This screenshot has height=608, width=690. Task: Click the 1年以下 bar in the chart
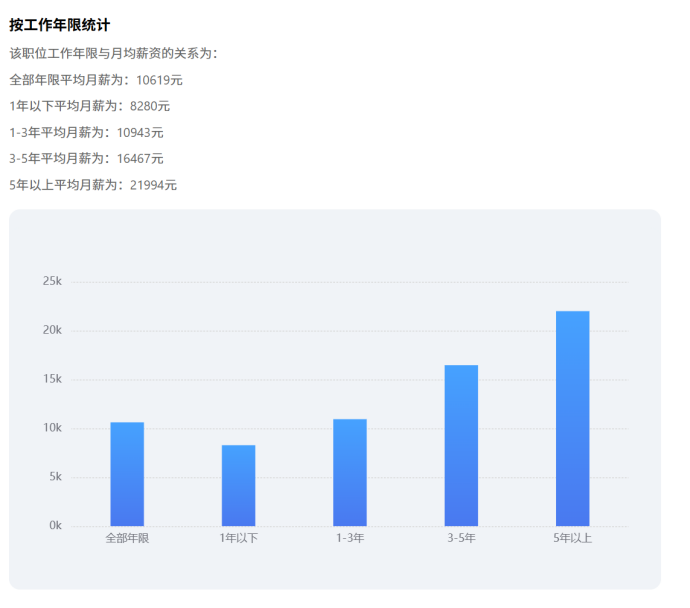pos(238,486)
